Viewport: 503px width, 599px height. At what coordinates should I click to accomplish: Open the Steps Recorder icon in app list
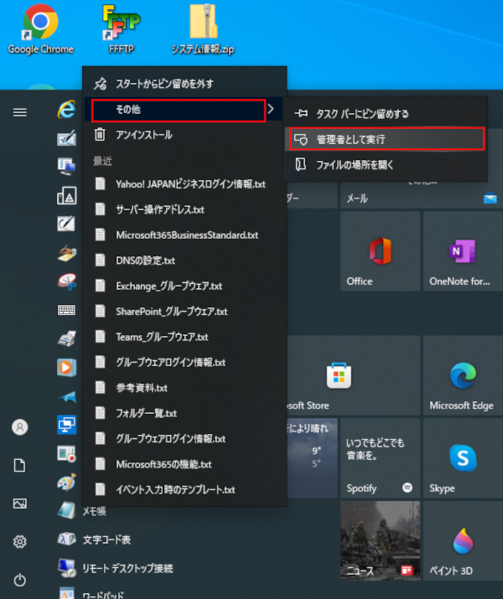(67, 454)
